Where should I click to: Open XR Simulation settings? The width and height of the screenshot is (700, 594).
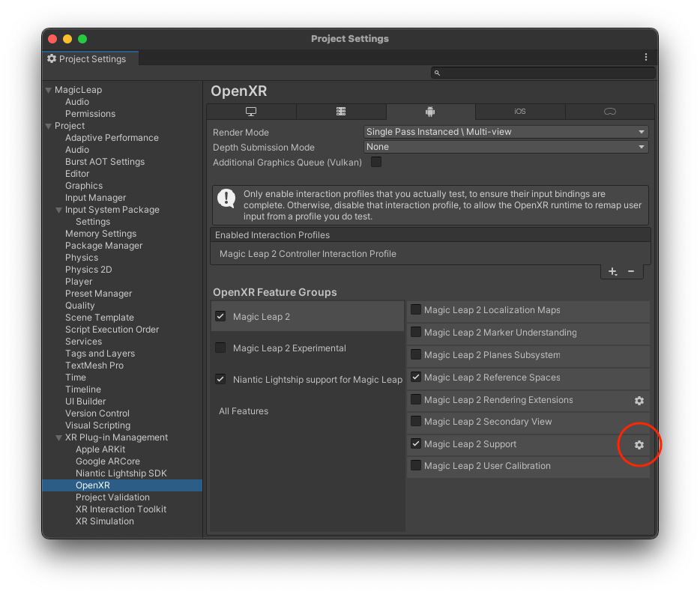click(104, 521)
